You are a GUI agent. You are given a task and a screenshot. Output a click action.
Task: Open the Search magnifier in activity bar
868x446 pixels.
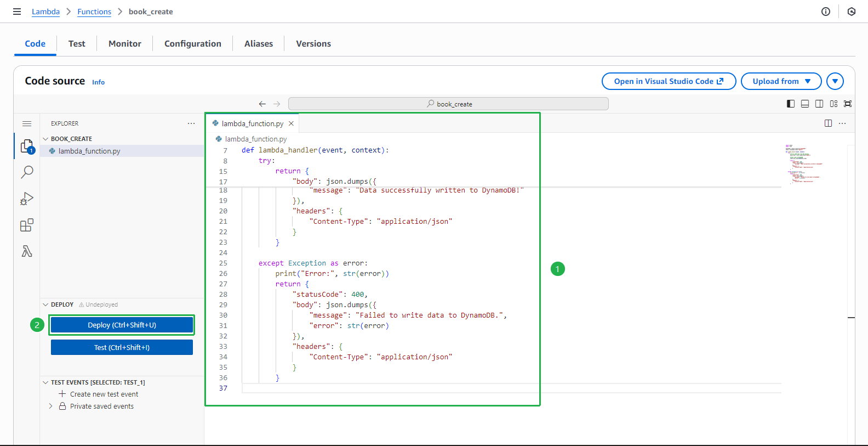click(27, 172)
